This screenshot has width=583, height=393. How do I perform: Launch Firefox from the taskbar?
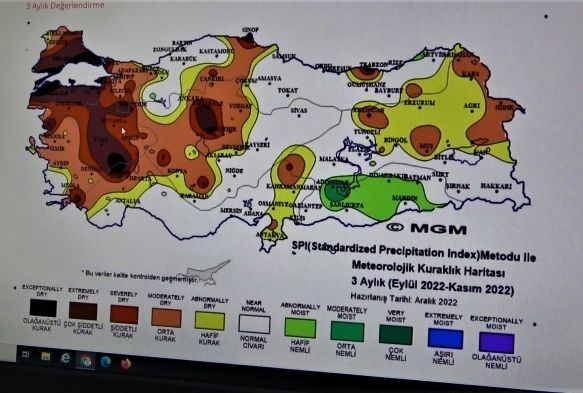click(x=126, y=363)
